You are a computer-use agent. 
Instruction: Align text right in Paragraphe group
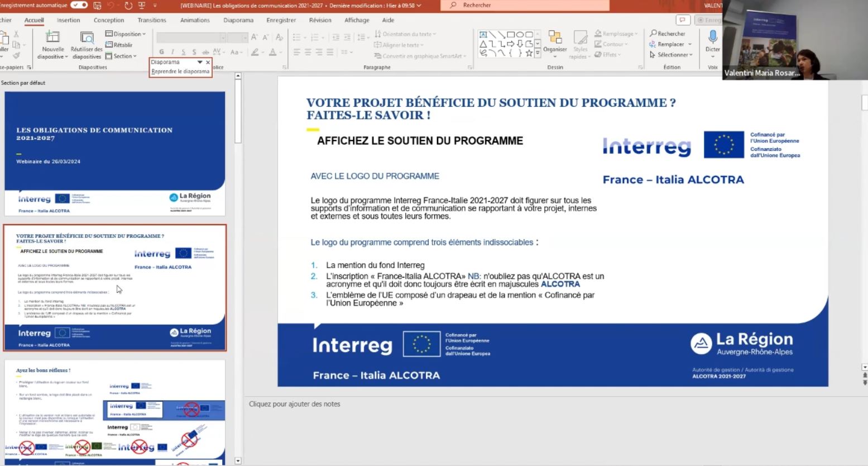pyautogui.click(x=319, y=52)
